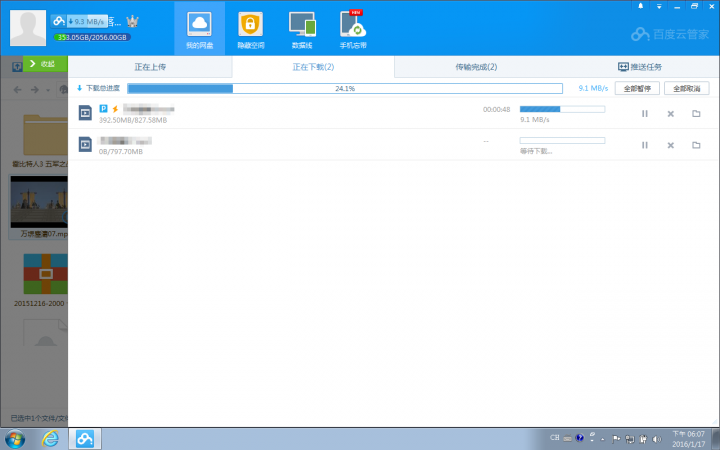This screenshot has width=720, height=450.
Task: Switch to the 正在上传 tab
Action: [150, 67]
